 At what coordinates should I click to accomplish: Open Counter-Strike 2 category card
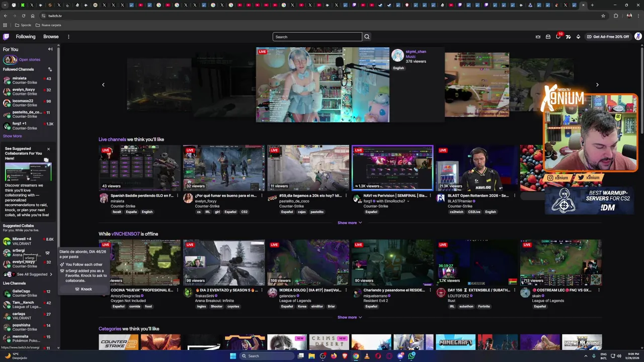[118, 342]
